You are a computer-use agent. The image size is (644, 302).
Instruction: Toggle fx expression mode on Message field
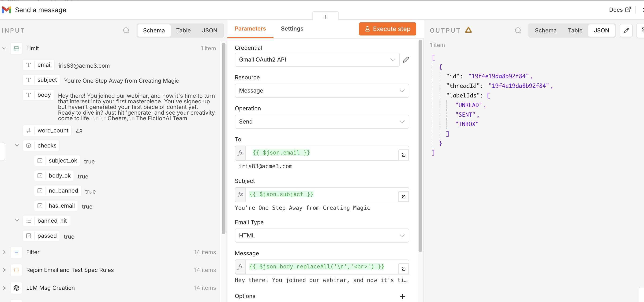pyautogui.click(x=240, y=267)
